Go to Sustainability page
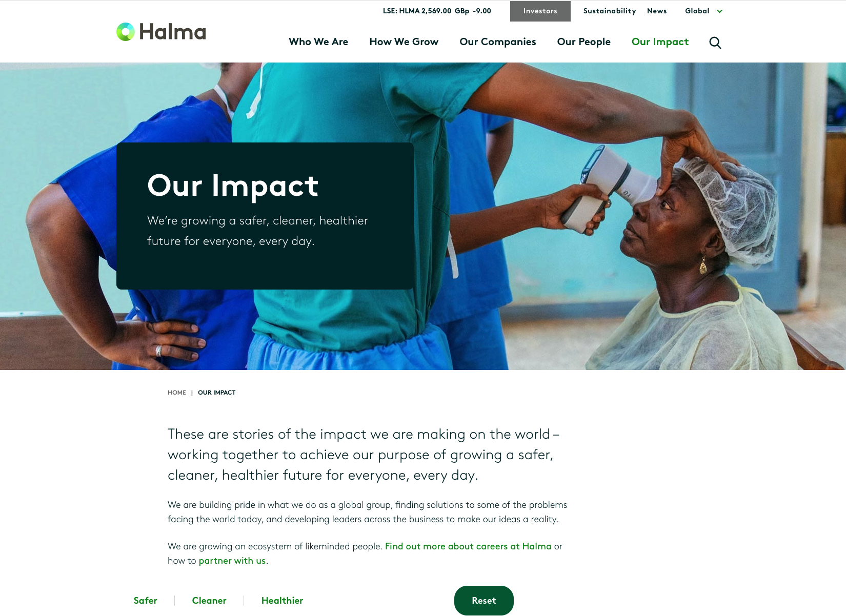This screenshot has width=846, height=616. click(609, 11)
